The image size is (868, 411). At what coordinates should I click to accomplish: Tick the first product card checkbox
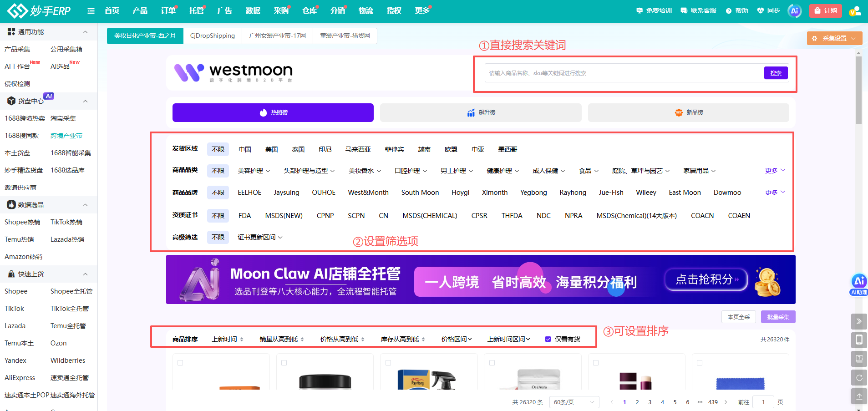pos(180,363)
